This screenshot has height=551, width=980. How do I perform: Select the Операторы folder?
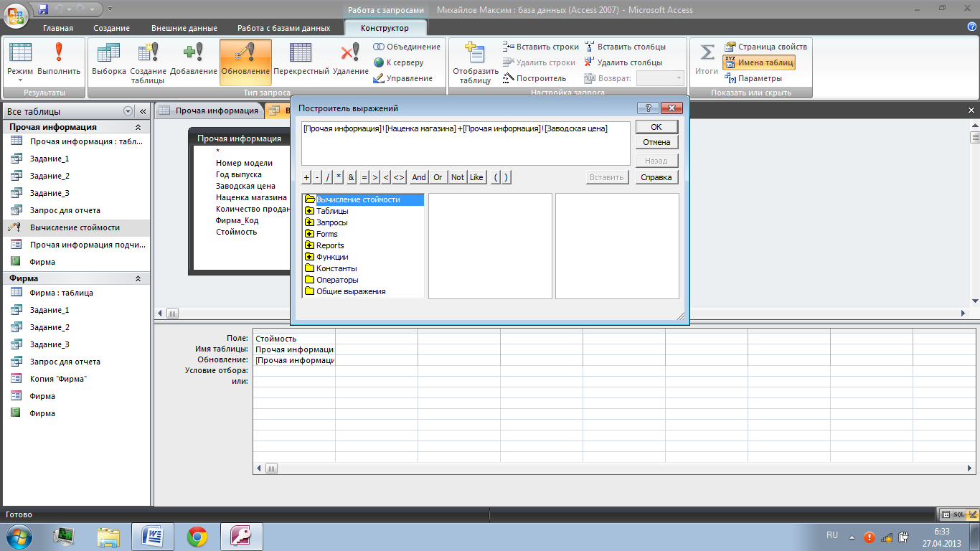point(331,280)
